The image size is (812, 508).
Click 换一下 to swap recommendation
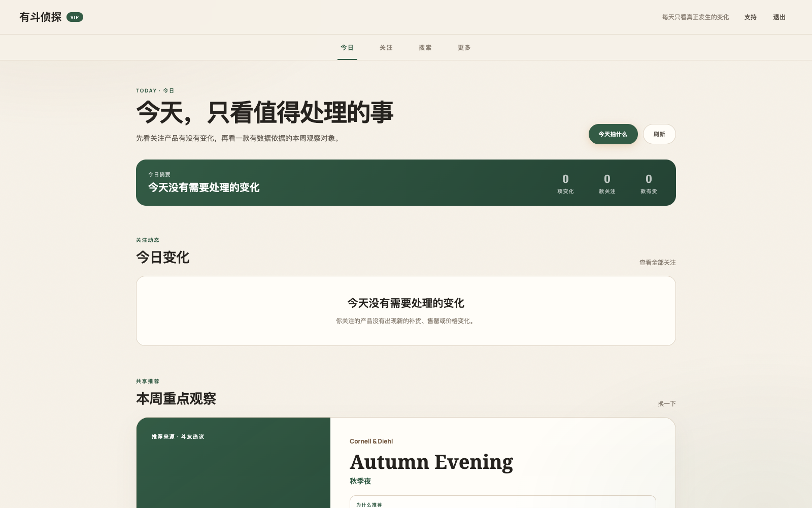667,404
